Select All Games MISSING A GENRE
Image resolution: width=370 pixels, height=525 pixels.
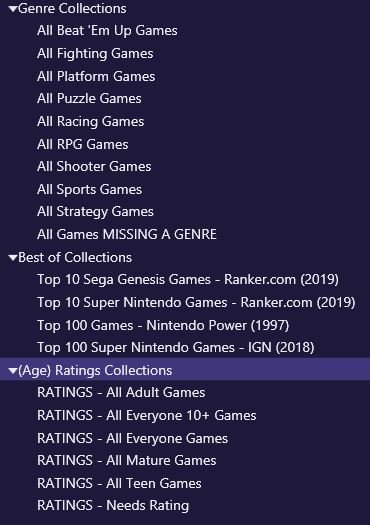click(127, 234)
